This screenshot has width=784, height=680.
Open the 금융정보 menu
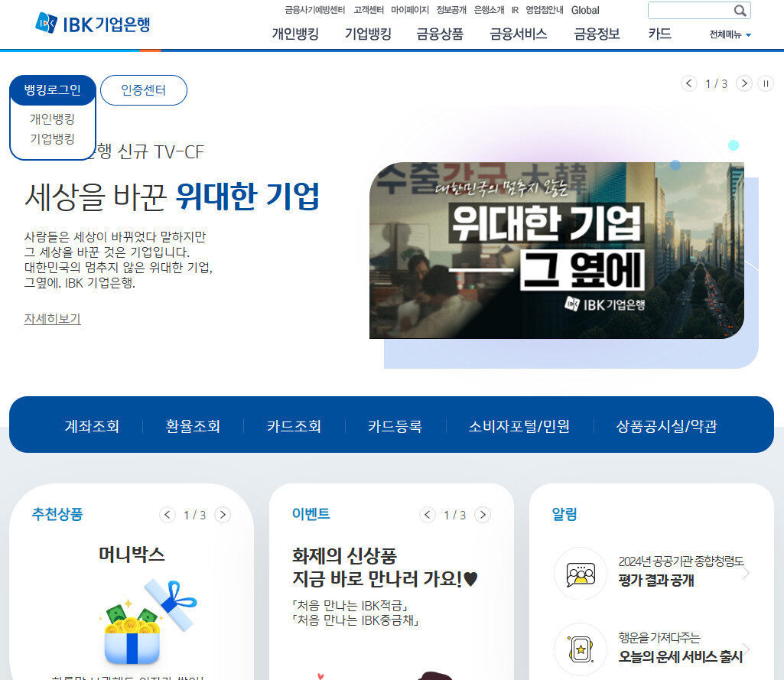[597, 34]
